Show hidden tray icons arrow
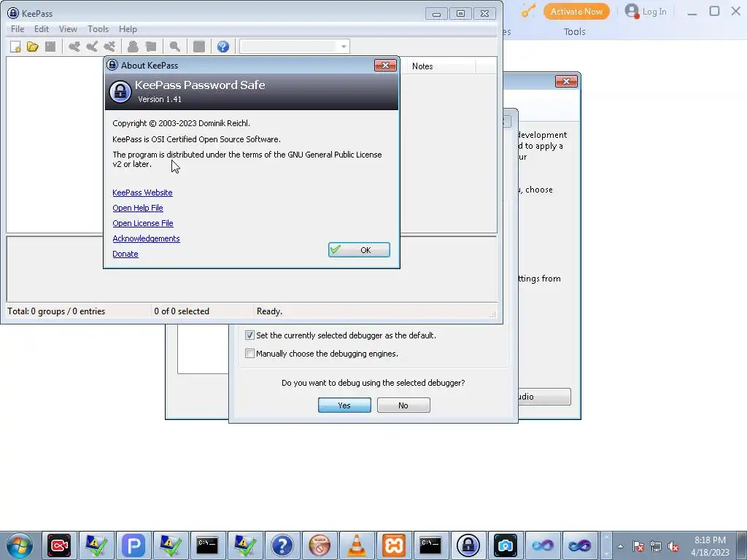Screen dimensions: 747x560 [x=620, y=546]
